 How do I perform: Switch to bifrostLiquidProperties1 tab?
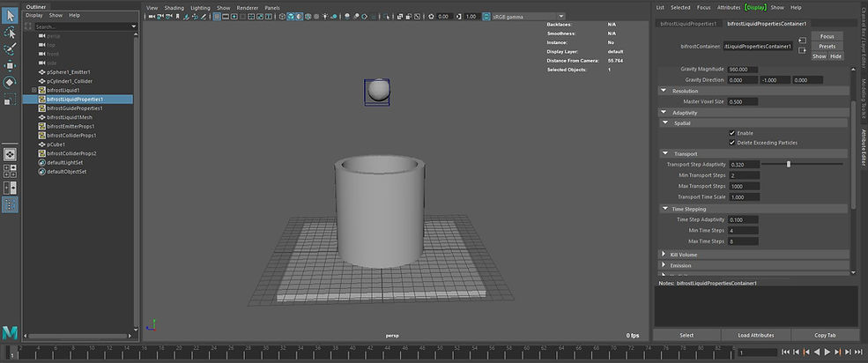click(688, 24)
